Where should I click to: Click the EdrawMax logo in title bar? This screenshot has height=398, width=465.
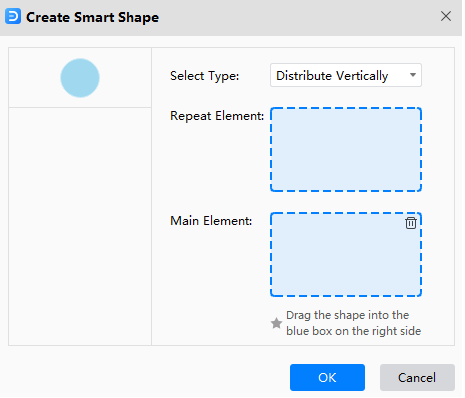(x=13, y=16)
